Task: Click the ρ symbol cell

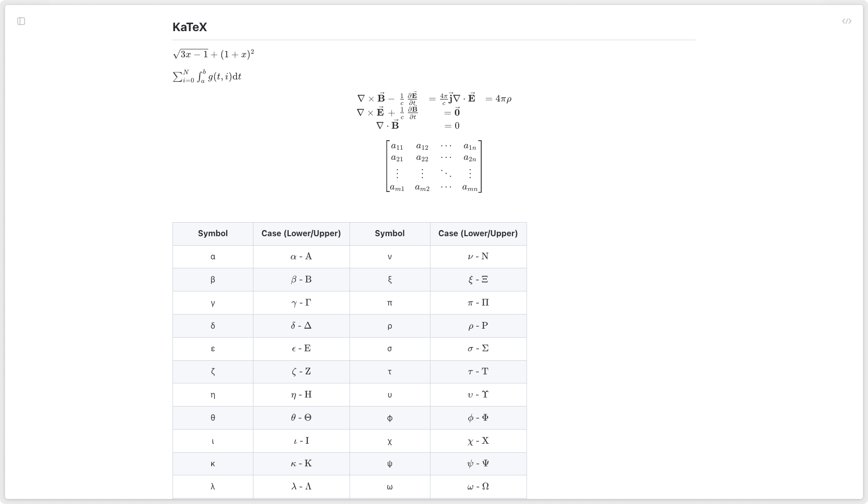Action: tap(390, 326)
